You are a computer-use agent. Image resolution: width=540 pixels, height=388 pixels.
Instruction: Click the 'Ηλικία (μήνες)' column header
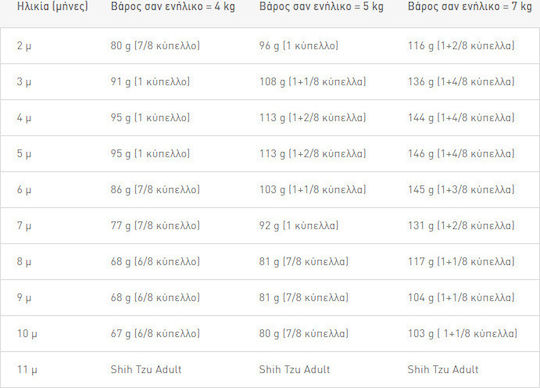pyautogui.click(x=52, y=6)
